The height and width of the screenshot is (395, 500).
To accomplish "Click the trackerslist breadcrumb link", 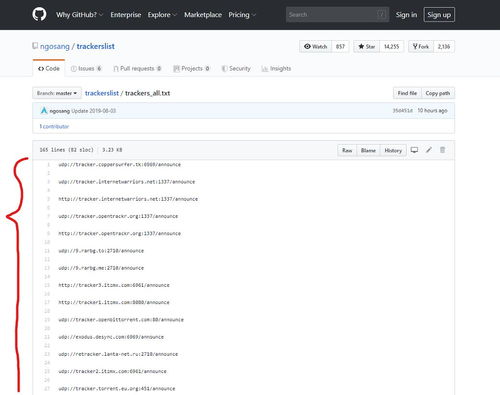I will point(102,93).
